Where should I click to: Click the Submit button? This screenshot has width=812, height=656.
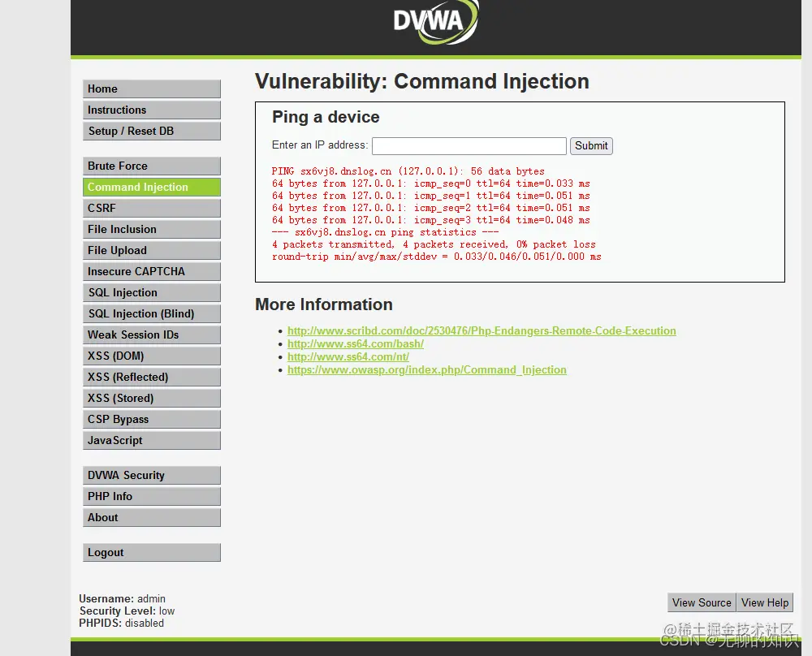coord(591,146)
